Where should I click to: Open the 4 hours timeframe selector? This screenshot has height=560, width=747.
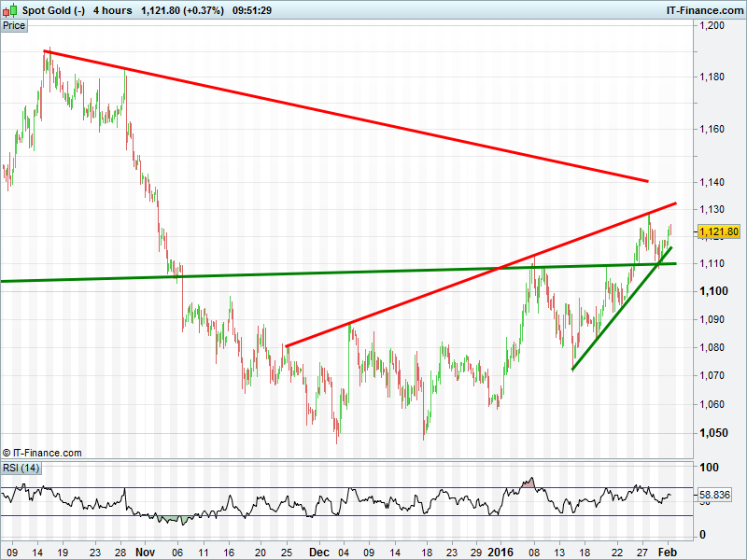tap(112, 10)
